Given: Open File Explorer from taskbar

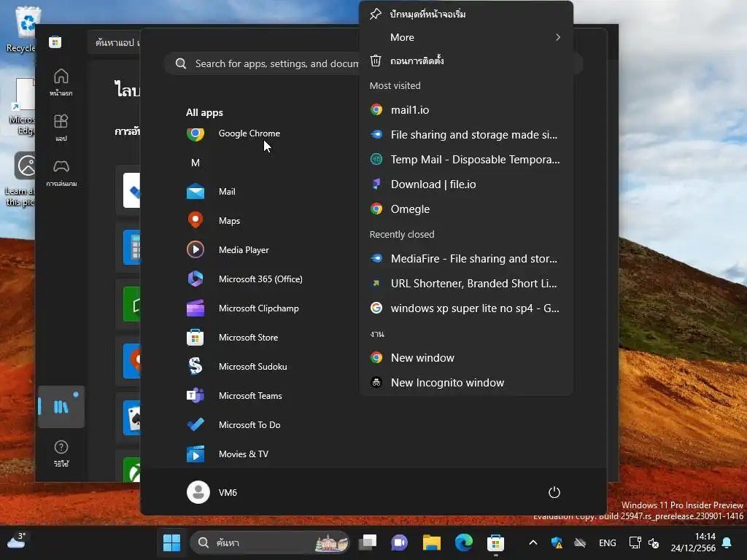Looking at the screenshot, I should click(432, 542).
